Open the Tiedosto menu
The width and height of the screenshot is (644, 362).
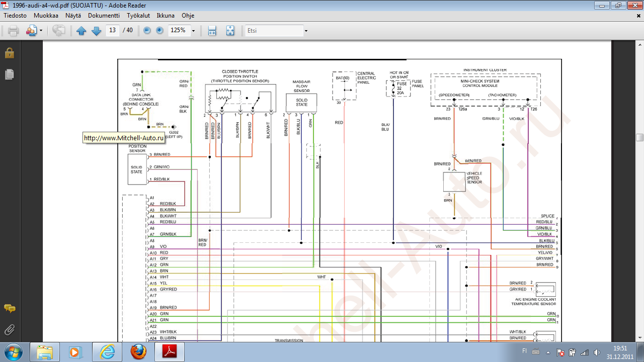coord(15,16)
